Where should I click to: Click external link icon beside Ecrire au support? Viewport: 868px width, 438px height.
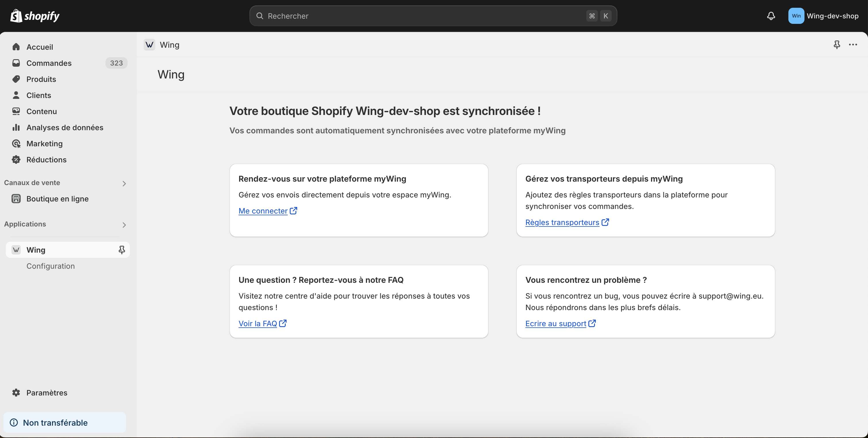coord(592,323)
